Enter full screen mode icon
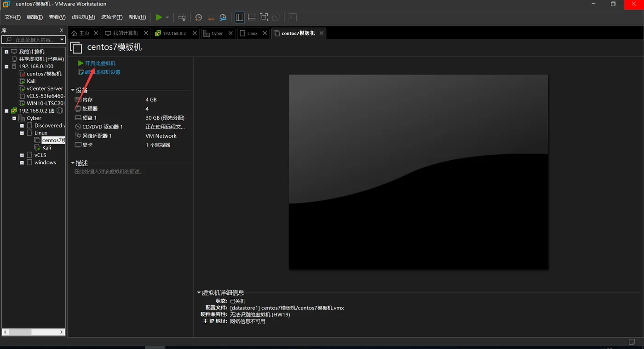The height and width of the screenshot is (349, 644). (264, 17)
